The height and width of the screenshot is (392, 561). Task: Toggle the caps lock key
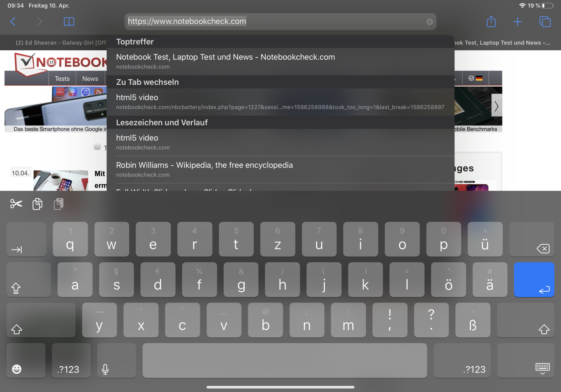pyautogui.click(x=29, y=280)
